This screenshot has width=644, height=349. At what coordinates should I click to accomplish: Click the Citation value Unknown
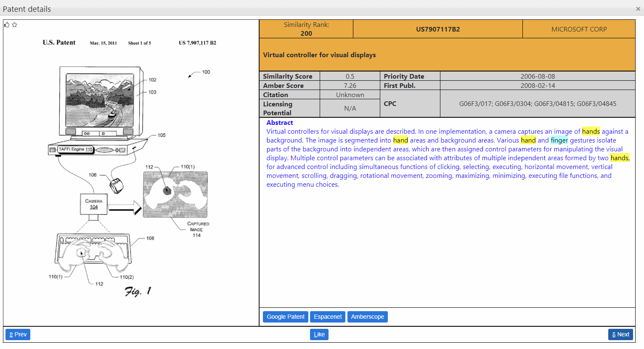pyautogui.click(x=350, y=95)
